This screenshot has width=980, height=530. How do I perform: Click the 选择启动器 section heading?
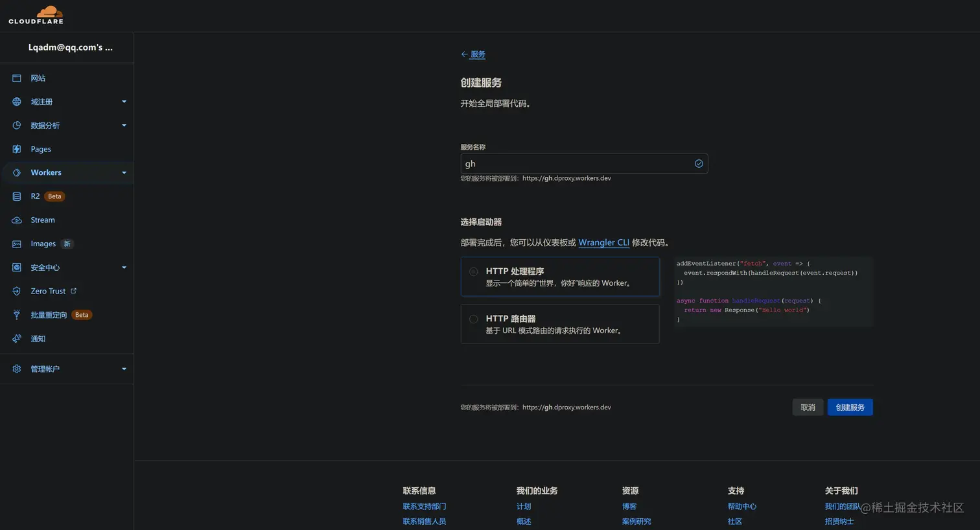click(481, 222)
